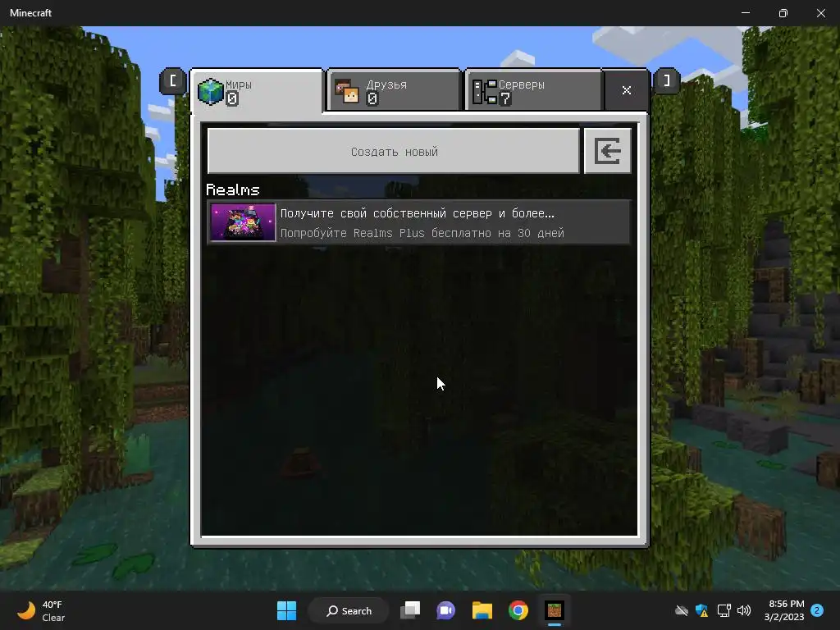Restore down the Minecraft window
The height and width of the screenshot is (630, 840).
click(783, 13)
